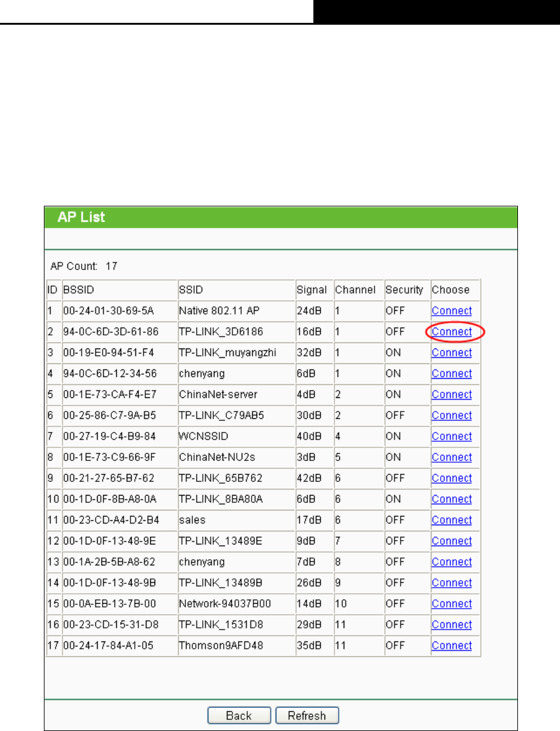
Task: Click Connect for WCNSSID
Action: click(x=451, y=436)
